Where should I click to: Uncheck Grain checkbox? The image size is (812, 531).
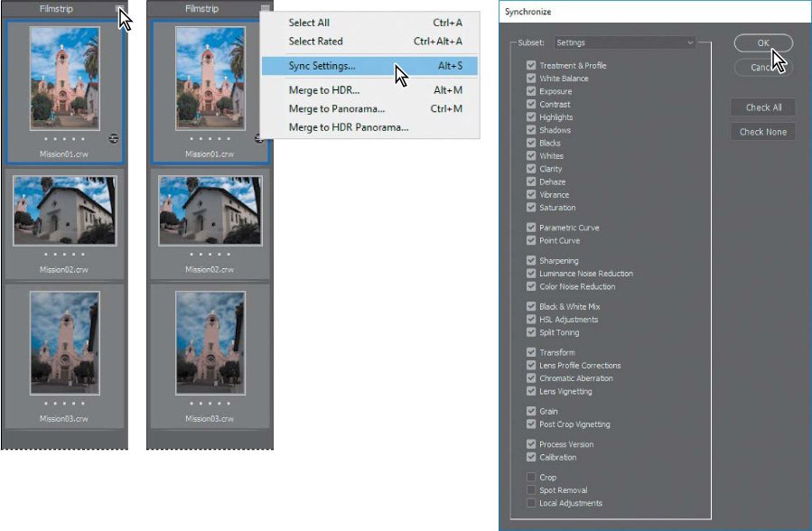tap(531, 411)
